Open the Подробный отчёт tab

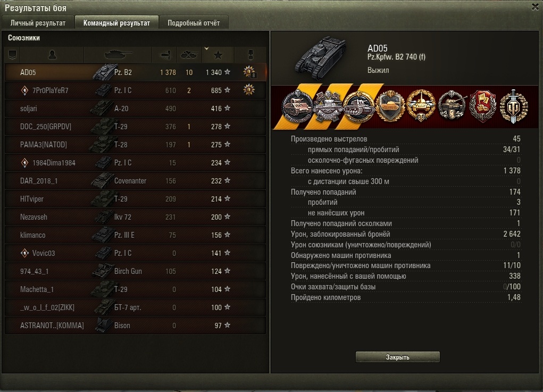[194, 23]
